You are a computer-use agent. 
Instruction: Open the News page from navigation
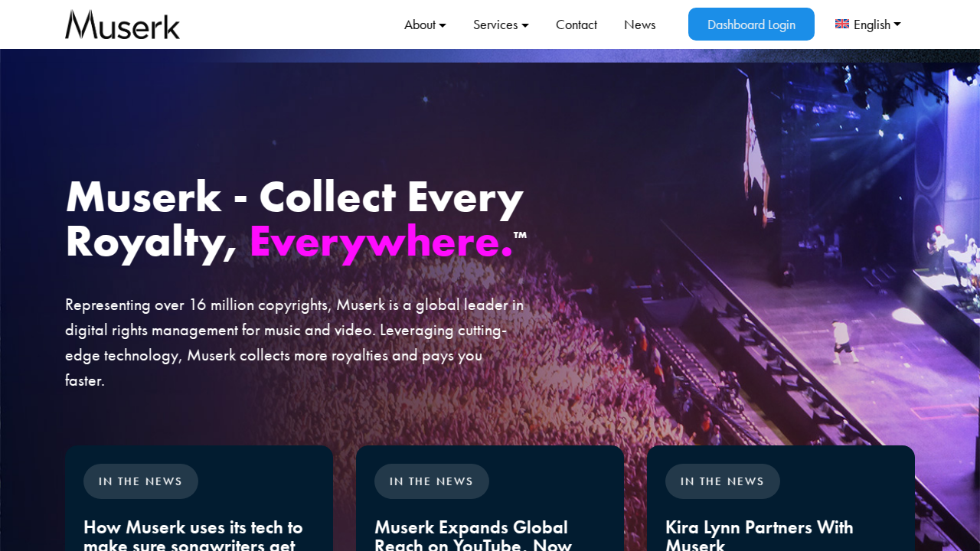(639, 24)
